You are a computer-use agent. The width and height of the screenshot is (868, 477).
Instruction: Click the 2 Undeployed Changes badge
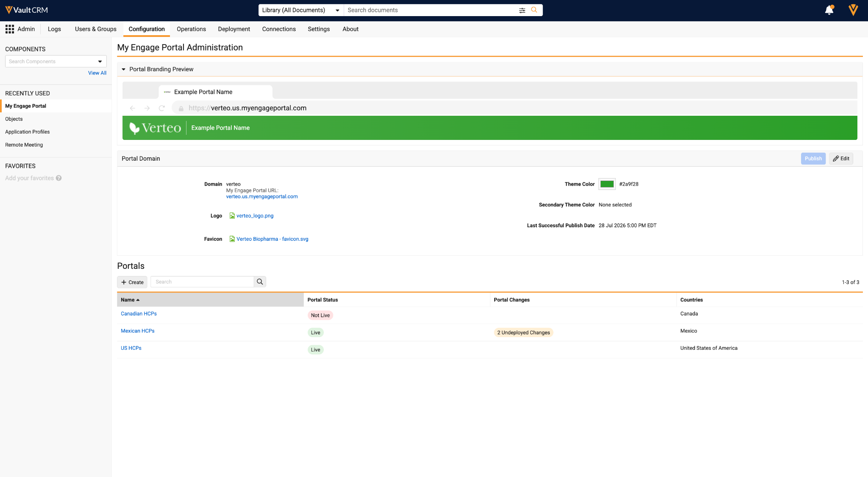tap(523, 332)
